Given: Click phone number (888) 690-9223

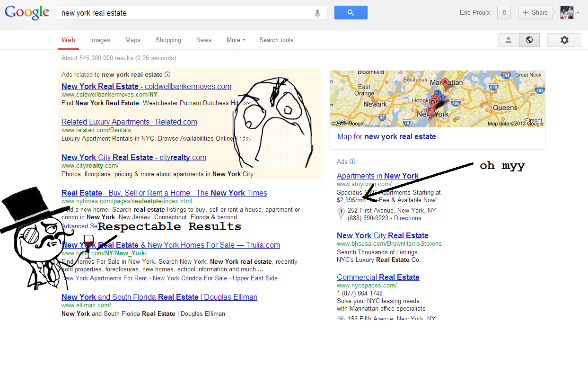Looking at the screenshot, I should [x=368, y=218].
